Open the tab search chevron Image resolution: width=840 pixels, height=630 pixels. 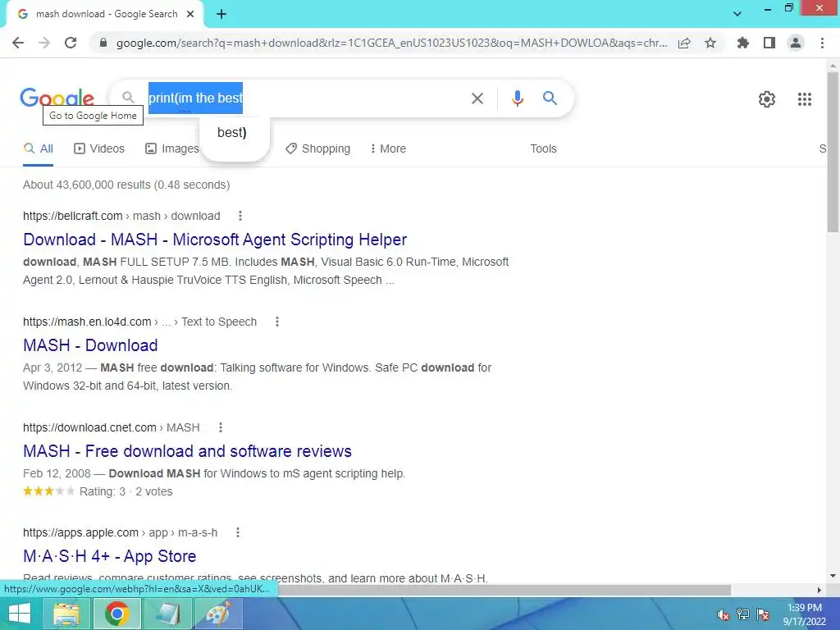(737, 14)
